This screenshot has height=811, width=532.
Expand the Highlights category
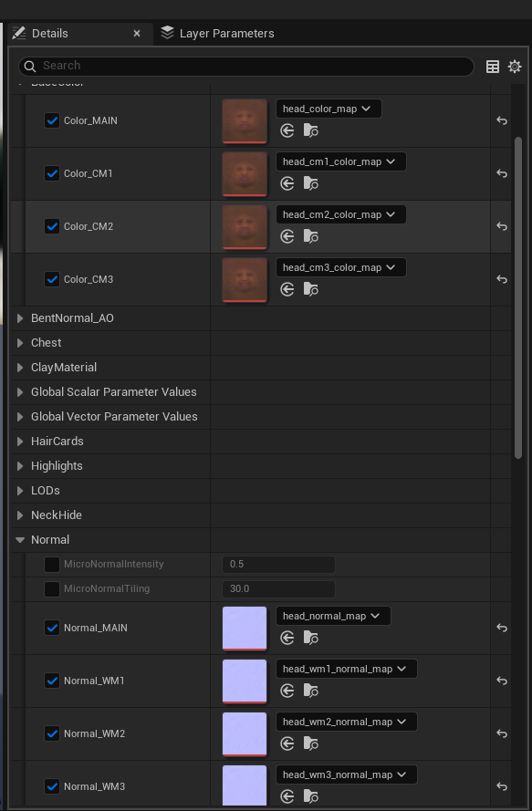pos(20,466)
